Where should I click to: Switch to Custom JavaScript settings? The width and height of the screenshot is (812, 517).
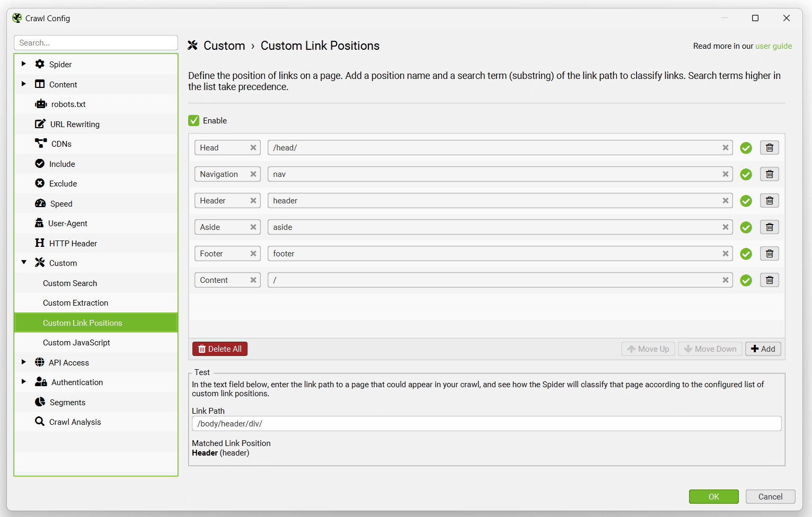(76, 342)
